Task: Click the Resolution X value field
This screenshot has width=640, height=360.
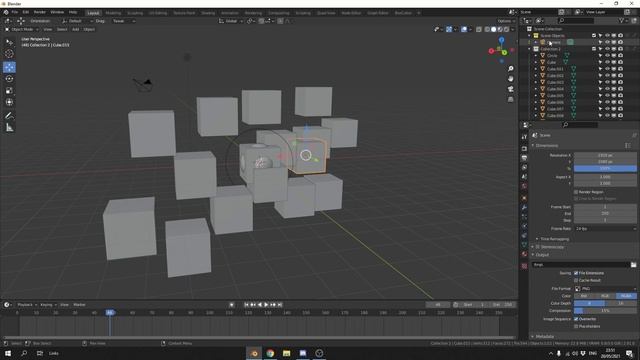Action: pyautogui.click(x=605, y=156)
